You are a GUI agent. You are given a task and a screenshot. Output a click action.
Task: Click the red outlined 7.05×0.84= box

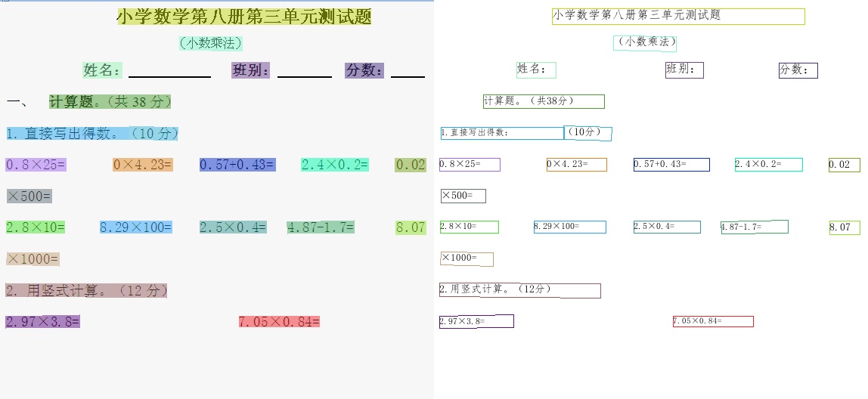[712, 321]
